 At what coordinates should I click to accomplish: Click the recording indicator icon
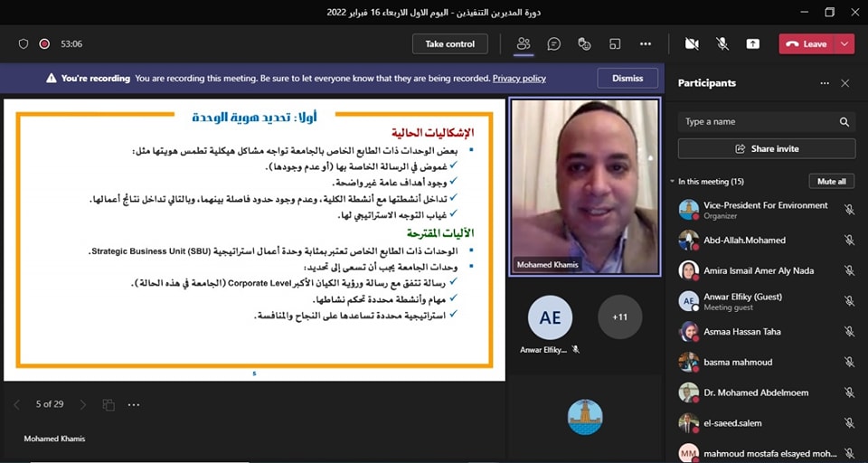(44, 43)
